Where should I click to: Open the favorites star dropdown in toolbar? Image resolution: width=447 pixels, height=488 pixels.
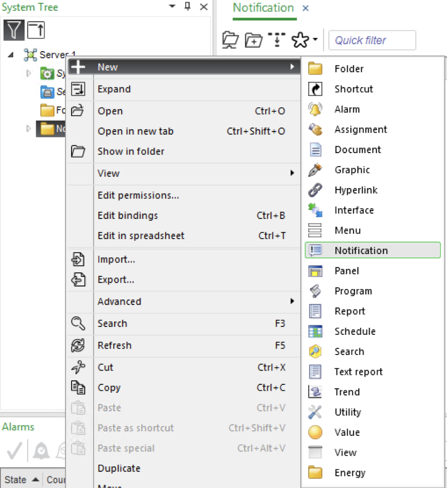tap(305, 40)
